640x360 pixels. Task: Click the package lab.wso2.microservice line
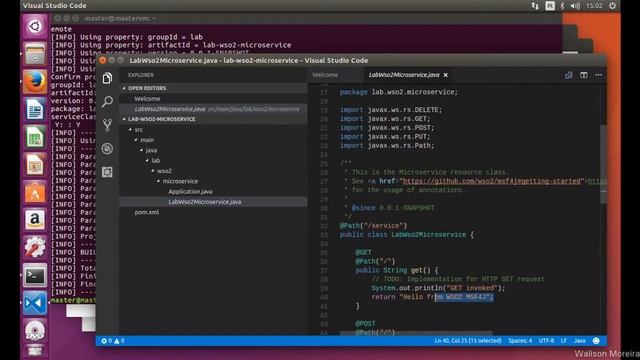click(399, 92)
